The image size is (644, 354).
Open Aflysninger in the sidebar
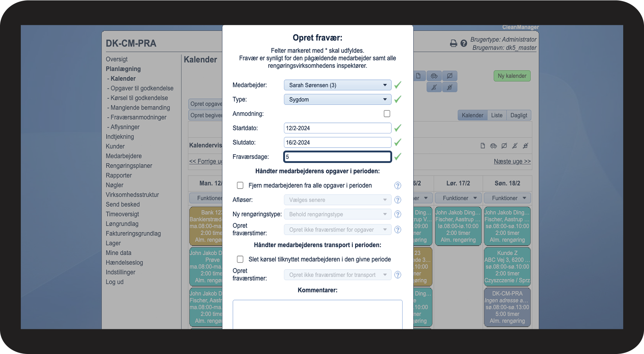[125, 127]
